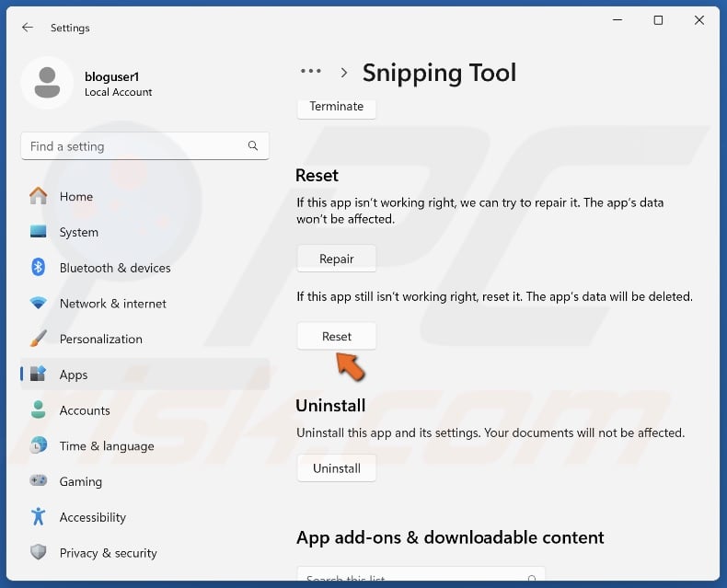The width and height of the screenshot is (727, 588).
Task: Open Personalization settings page
Action: (x=145, y=339)
